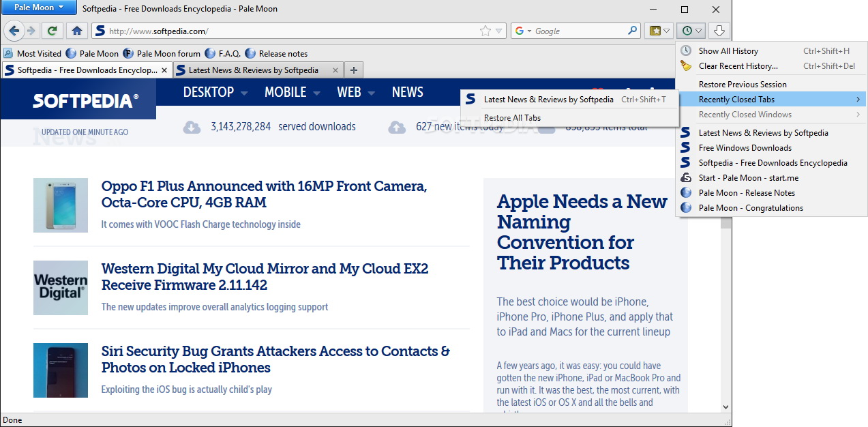Click 'Exploiting the iOS bug' subtitle text
This screenshot has height=427, width=868.
(x=187, y=389)
